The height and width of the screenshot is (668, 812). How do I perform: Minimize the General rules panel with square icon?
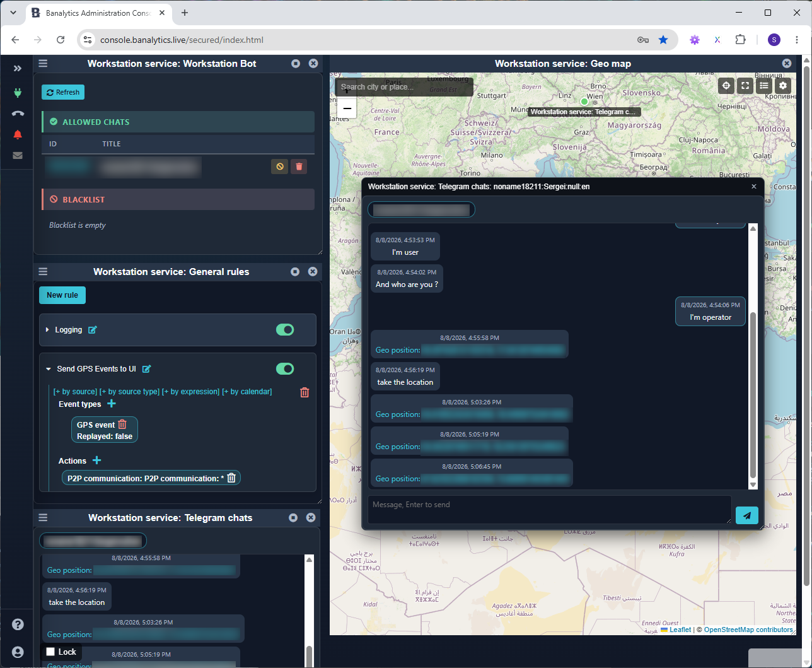[295, 271]
